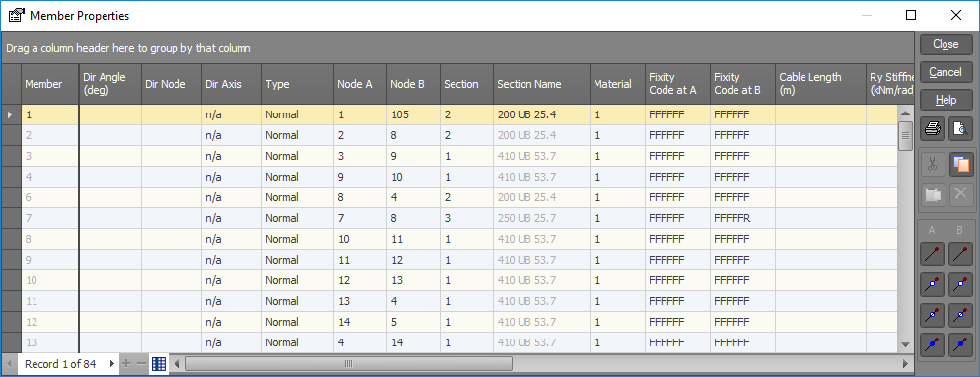Click the blue grid view icon

click(159, 364)
